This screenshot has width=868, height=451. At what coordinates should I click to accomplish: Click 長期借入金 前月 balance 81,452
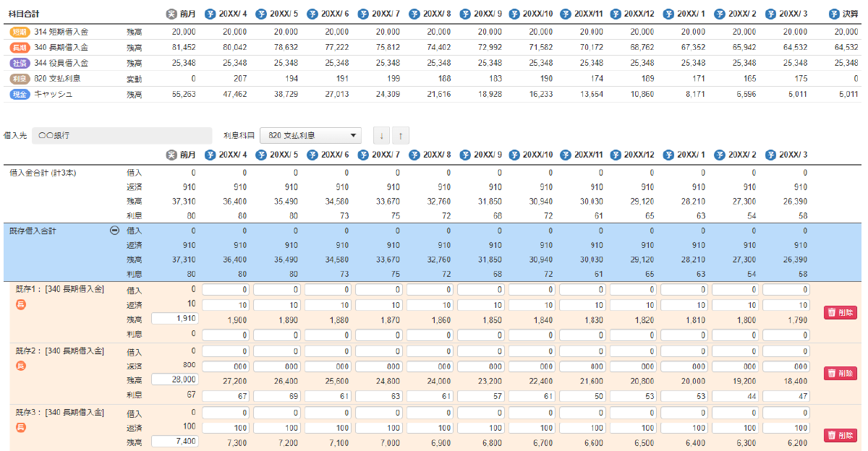click(184, 47)
